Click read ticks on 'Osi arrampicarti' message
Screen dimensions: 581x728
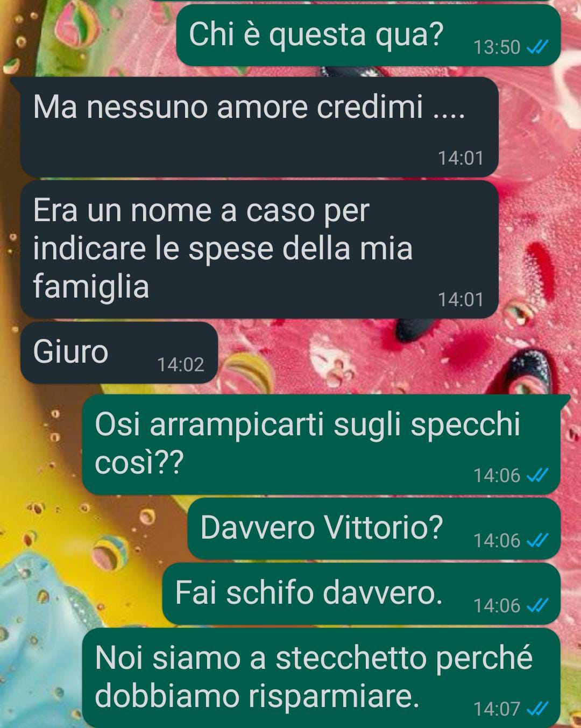pyautogui.click(x=537, y=476)
